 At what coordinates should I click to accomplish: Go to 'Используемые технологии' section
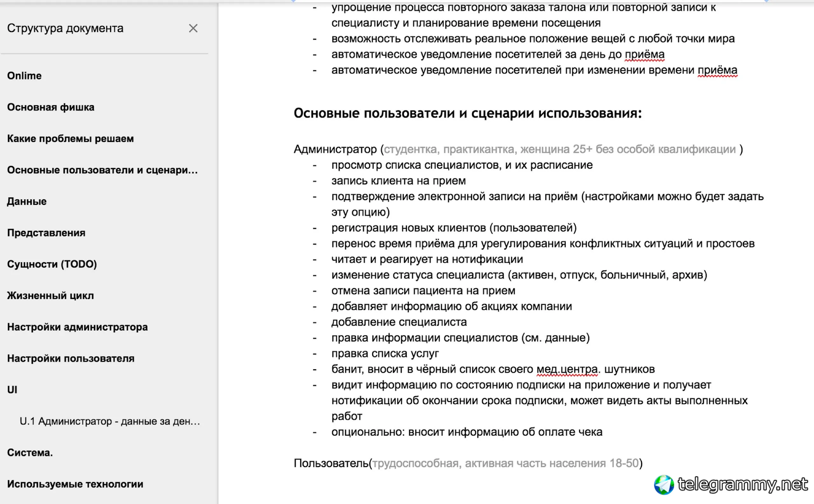(75, 484)
